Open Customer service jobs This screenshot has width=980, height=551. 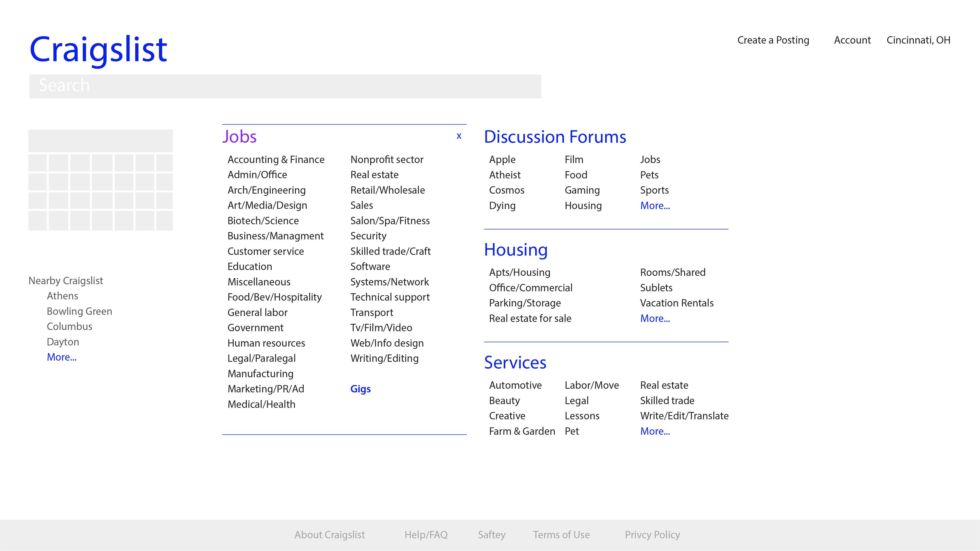[266, 251]
